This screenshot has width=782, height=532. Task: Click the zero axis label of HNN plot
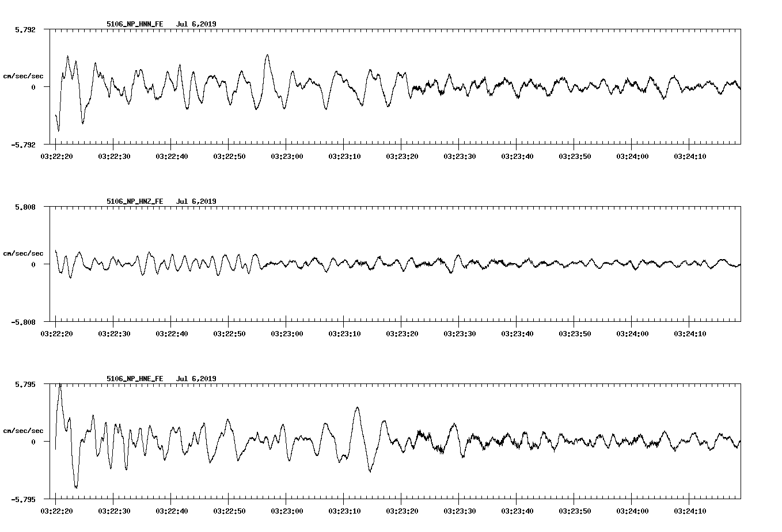[33, 87]
